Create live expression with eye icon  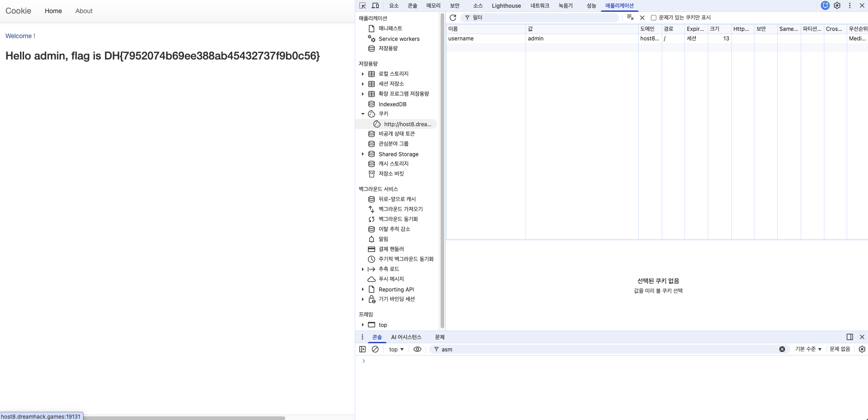(417, 349)
